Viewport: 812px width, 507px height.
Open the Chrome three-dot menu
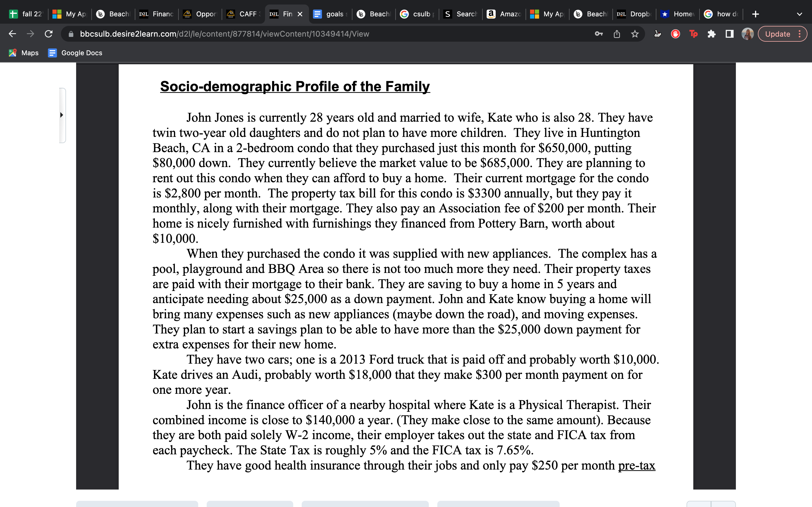(x=800, y=34)
